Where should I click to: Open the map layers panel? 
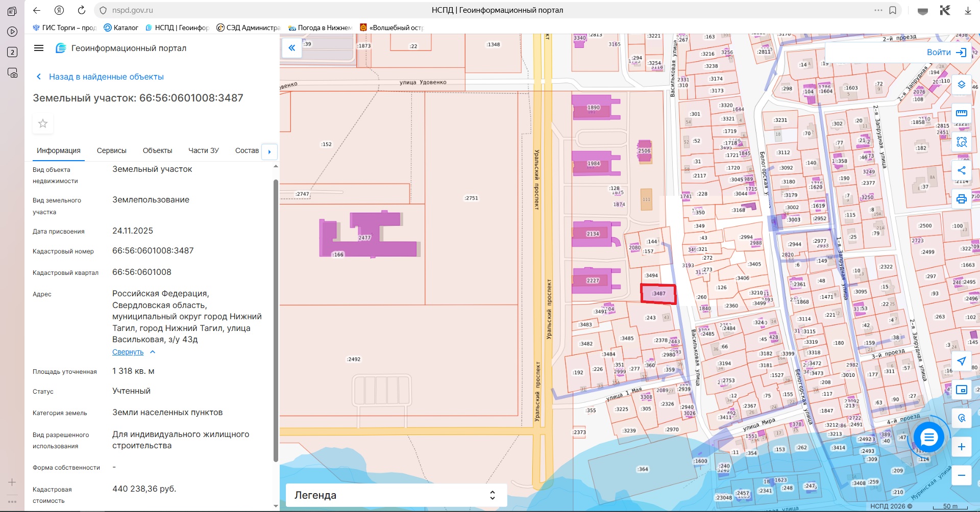(961, 85)
